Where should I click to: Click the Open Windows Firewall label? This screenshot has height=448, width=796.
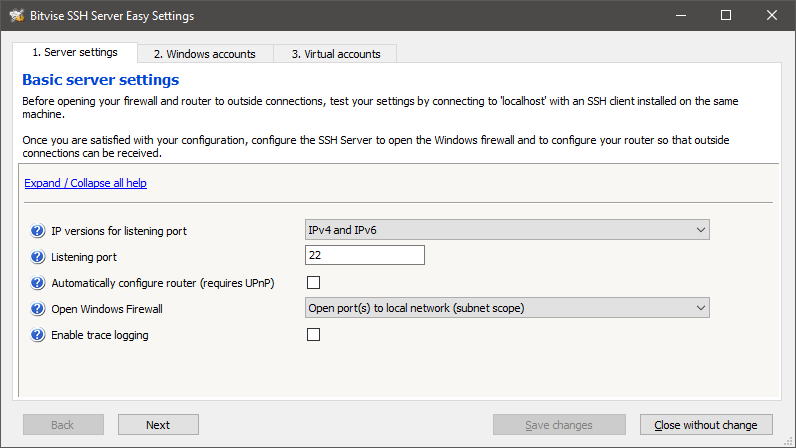107,309
